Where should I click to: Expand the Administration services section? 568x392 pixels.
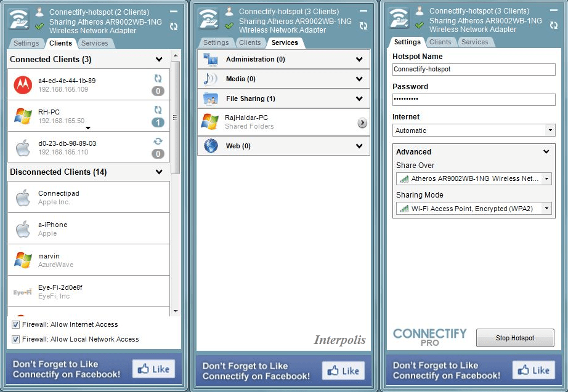click(x=359, y=59)
